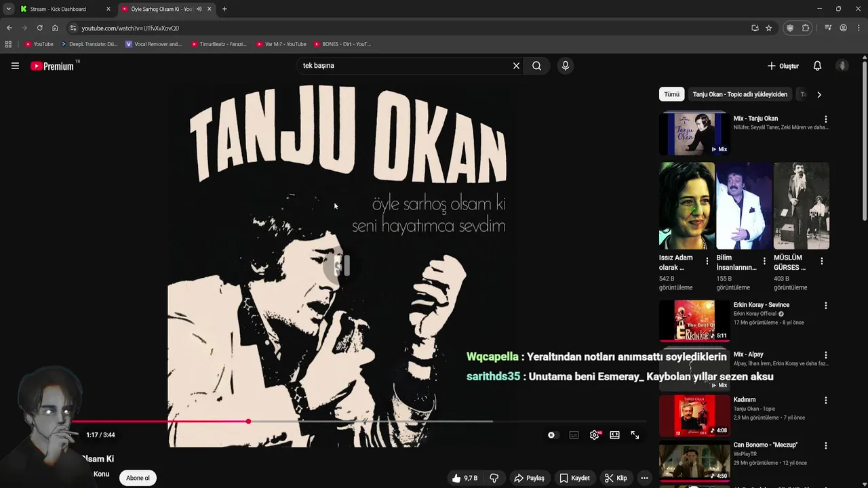Start voice search with the microphone icon

pyautogui.click(x=565, y=66)
